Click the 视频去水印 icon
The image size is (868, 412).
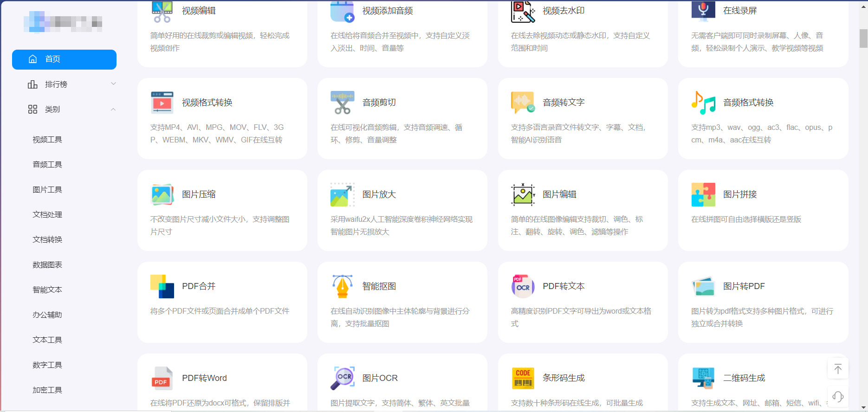[x=523, y=12]
